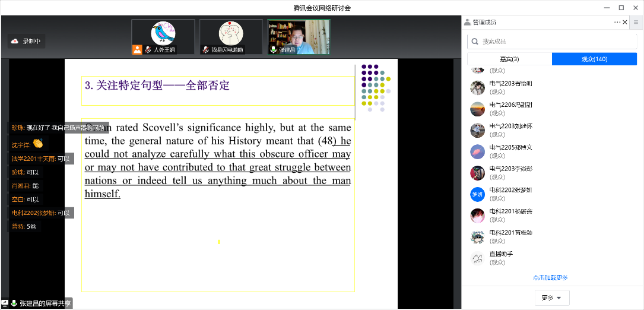Click the avatar of 电科2202张梦妍 in list
The height and width of the screenshot is (310, 644).
(477, 194)
